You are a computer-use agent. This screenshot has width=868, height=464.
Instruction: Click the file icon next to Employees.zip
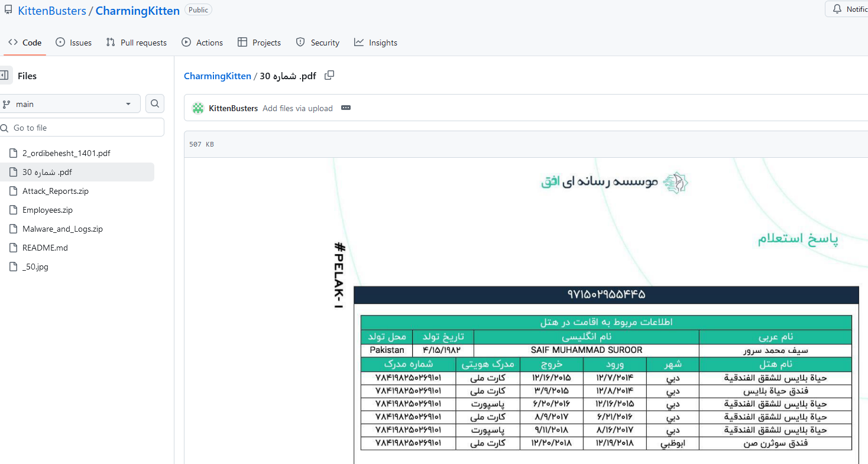point(14,210)
